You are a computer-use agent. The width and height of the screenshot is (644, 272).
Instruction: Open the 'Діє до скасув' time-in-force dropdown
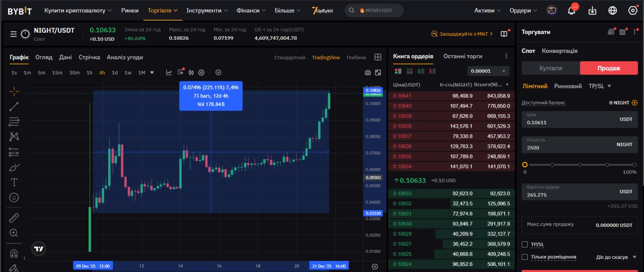point(616,257)
